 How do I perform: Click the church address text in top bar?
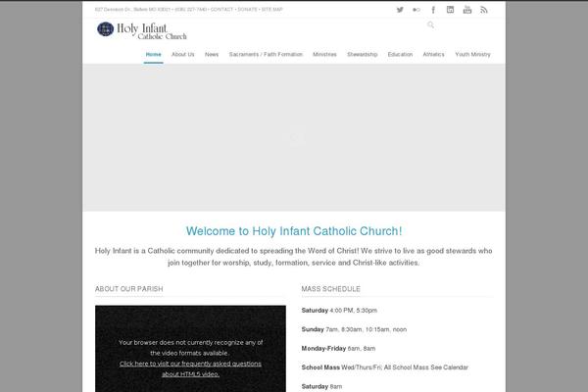pyautogui.click(x=132, y=10)
